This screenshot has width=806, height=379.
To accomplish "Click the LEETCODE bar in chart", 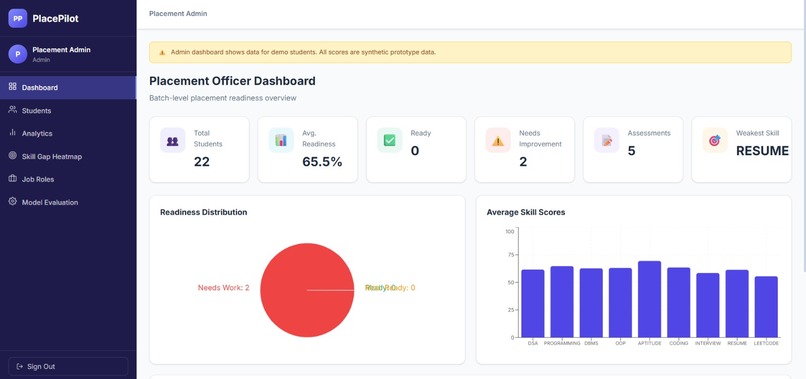I will tap(766, 307).
